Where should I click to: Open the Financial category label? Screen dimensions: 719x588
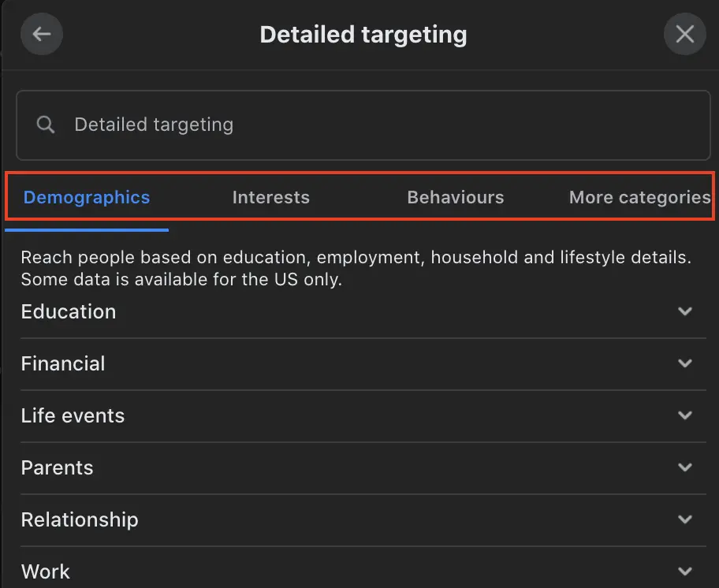(x=63, y=363)
